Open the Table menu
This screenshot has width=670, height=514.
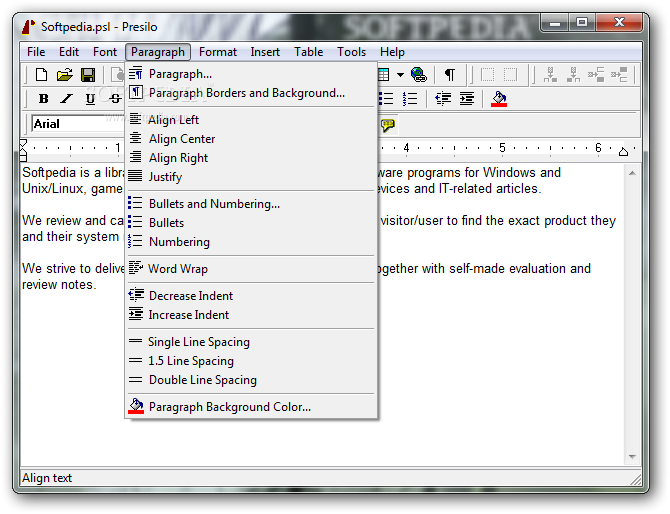pos(309,52)
